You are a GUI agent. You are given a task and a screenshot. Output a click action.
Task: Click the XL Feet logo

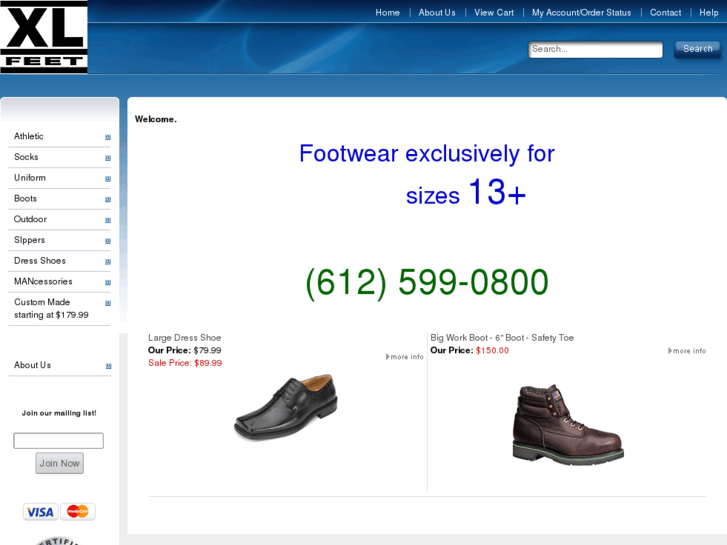44,37
